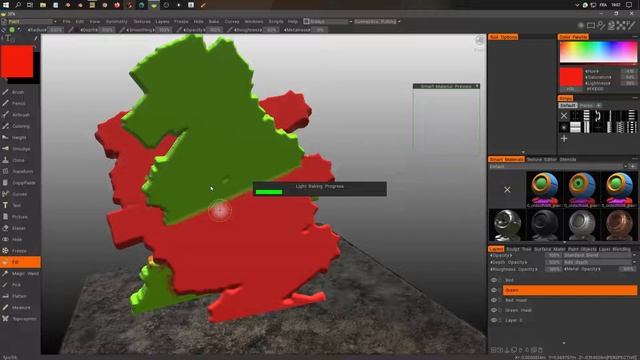This screenshot has width=640, height=360.
Task: Select the Pick tool
Action: click(x=20, y=285)
